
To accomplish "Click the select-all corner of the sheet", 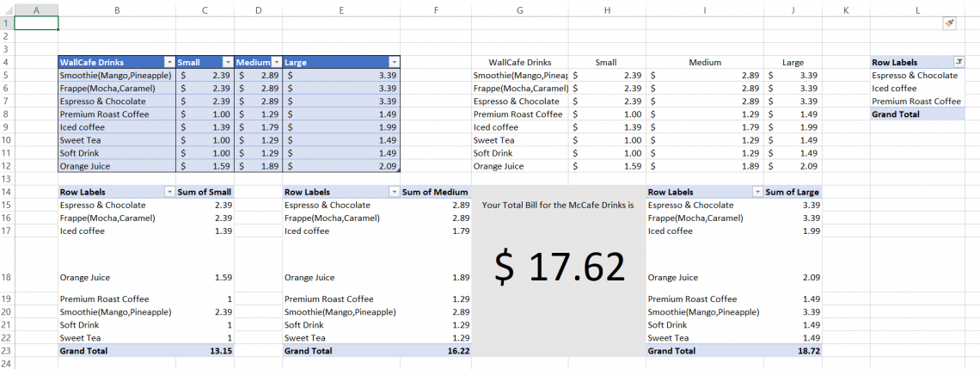I will 5,9.
